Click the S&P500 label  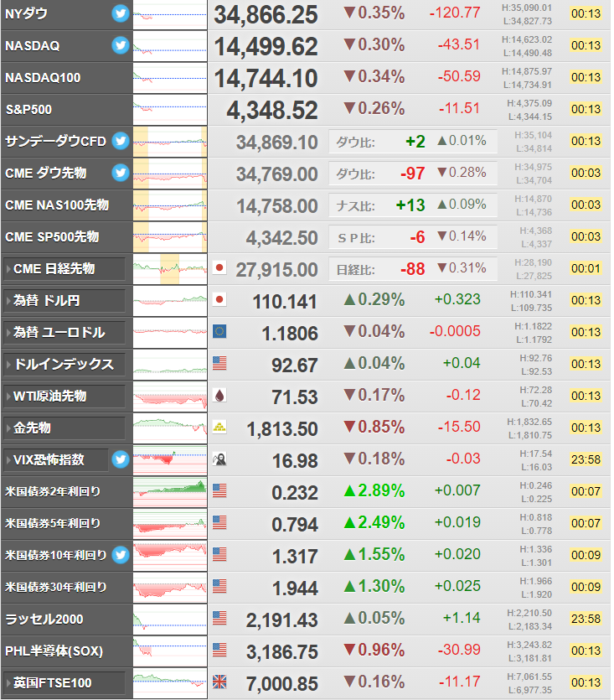[28, 109]
